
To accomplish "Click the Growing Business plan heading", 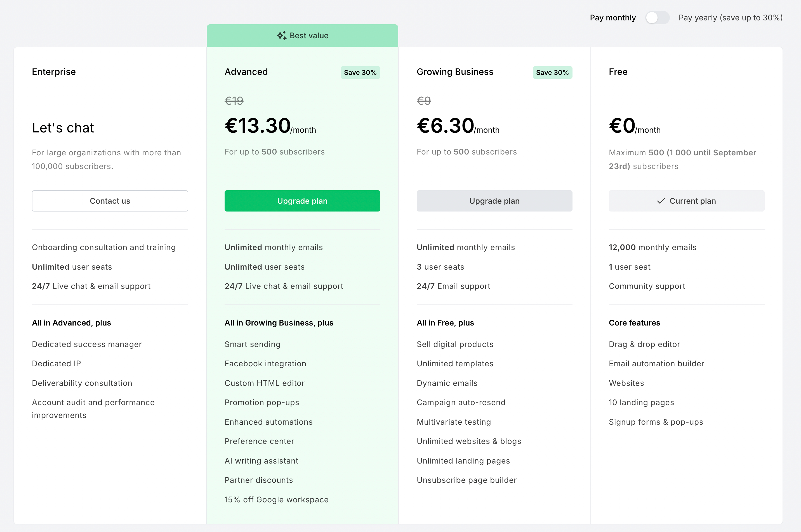I will [x=455, y=72].
